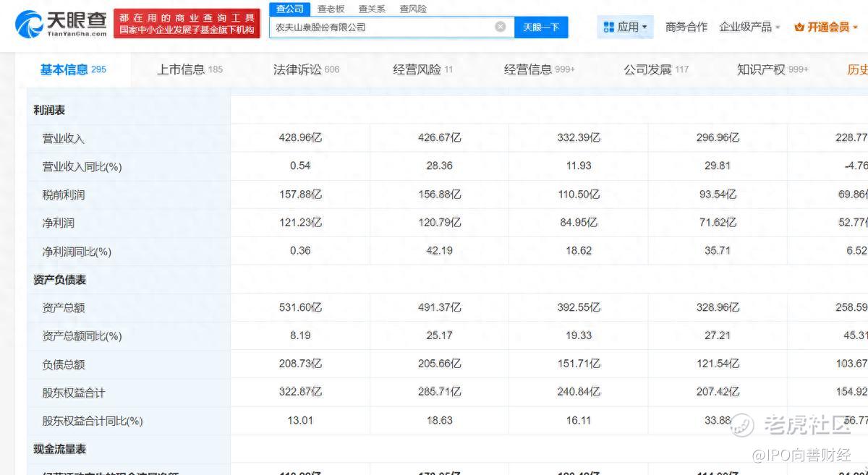Click the total liabilities value 151.71亿
The height and width of the screenshot is (475, 868).
point(579,364)
